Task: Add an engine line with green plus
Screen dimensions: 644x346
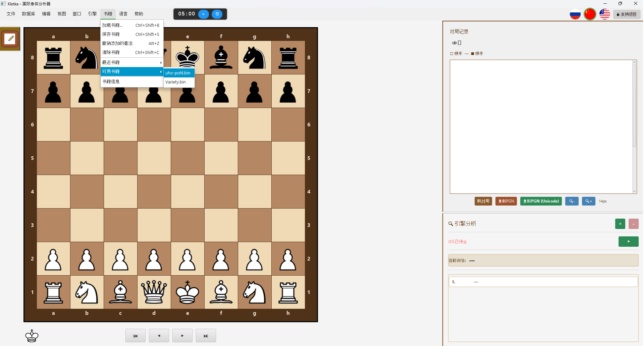Action: (620, 224)
